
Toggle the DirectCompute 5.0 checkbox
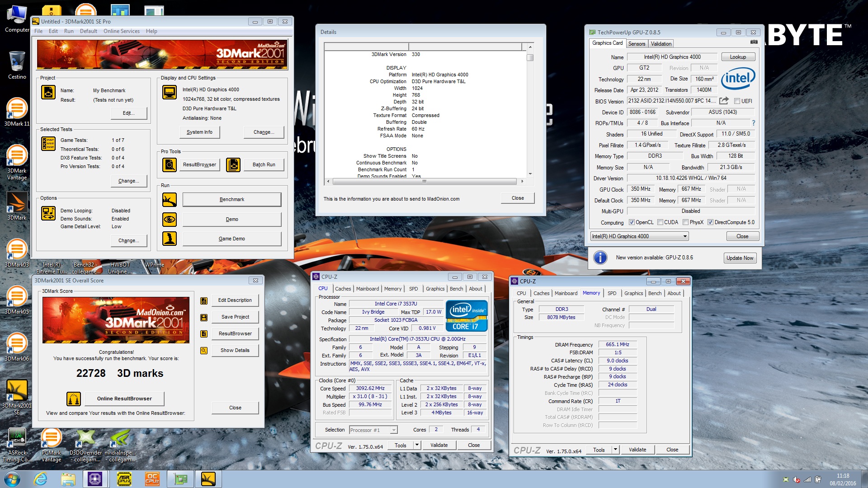pyautogui.click(x=711, y=222)
